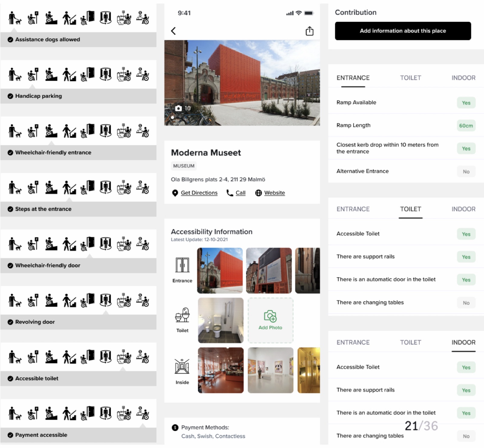Open Inside thumbnail showing café interior
This screenshot has height=448, width=484.
point(221,370)
